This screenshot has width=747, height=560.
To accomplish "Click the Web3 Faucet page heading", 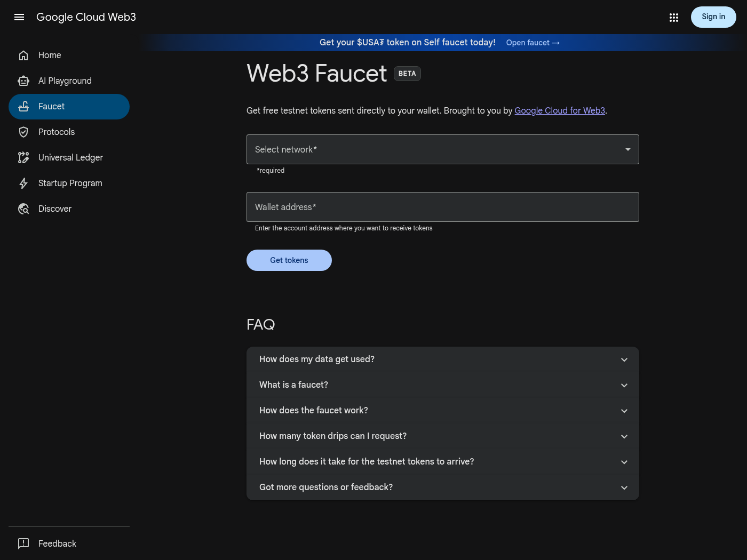I will pos(316,73).
